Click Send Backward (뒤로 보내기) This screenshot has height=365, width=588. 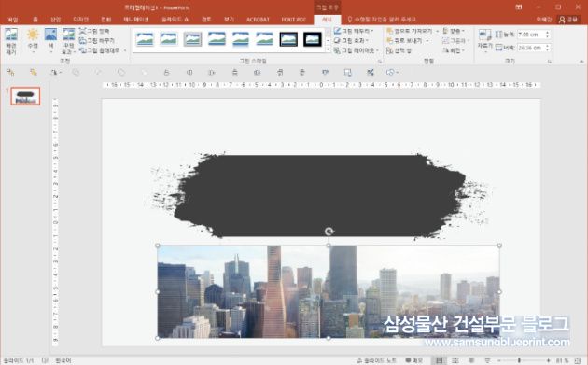point(405,40)
